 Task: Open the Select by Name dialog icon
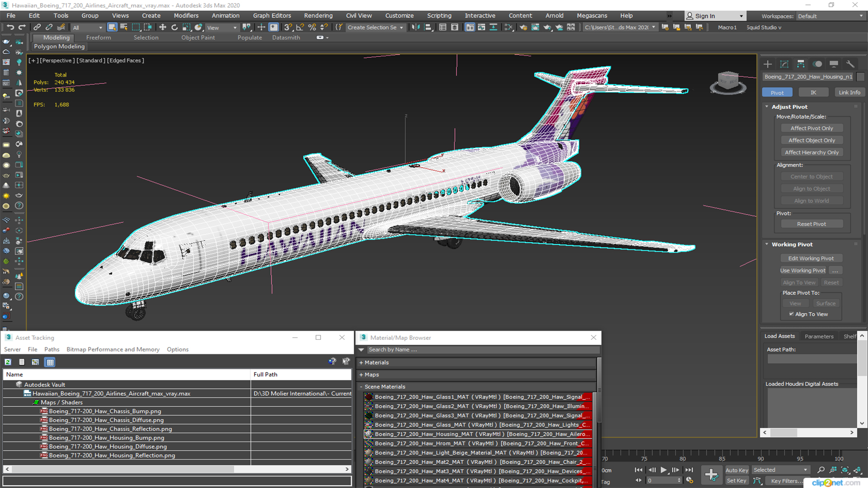[x=124, y=28]
